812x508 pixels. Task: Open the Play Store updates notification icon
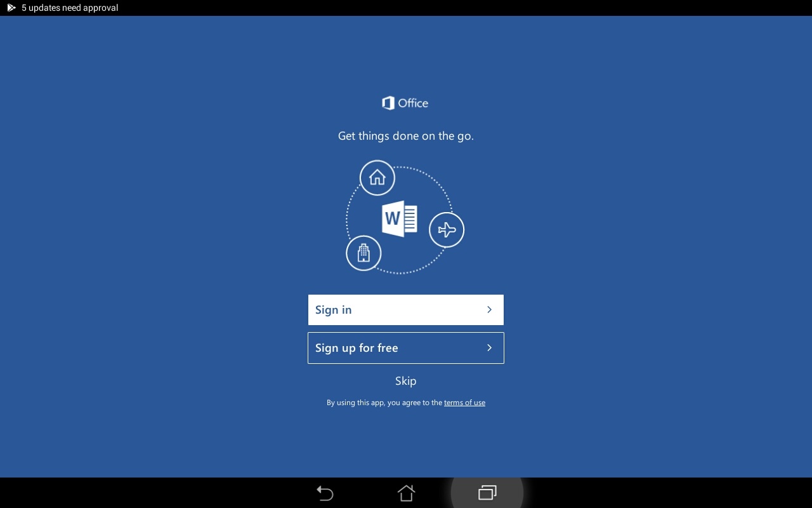coord(11,8)
